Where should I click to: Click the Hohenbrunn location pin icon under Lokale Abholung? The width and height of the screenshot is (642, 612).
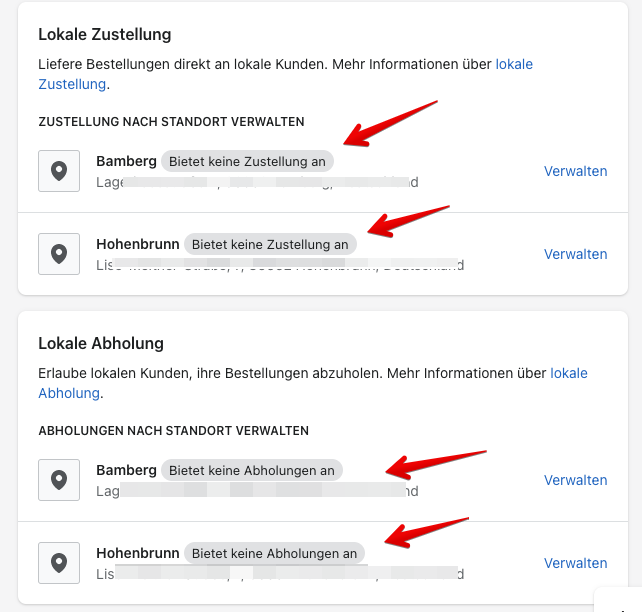point(59,563)
